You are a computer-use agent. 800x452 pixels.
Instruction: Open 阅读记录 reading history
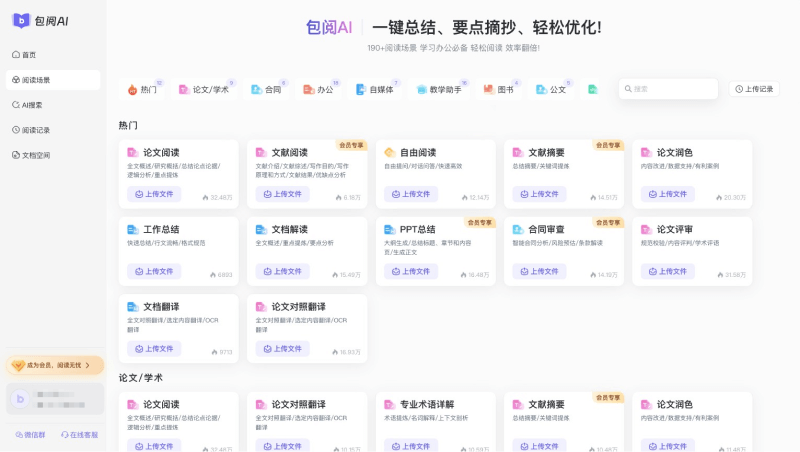point(35,130)
